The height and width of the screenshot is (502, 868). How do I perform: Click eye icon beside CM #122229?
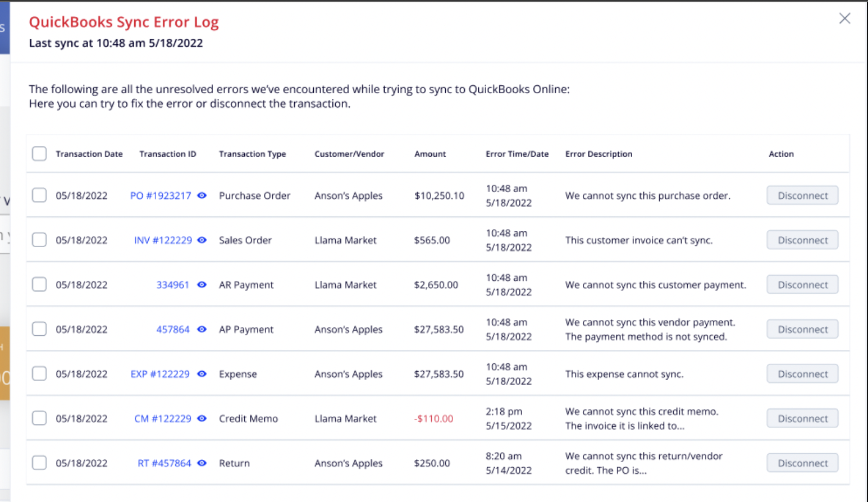coord(202,418)
